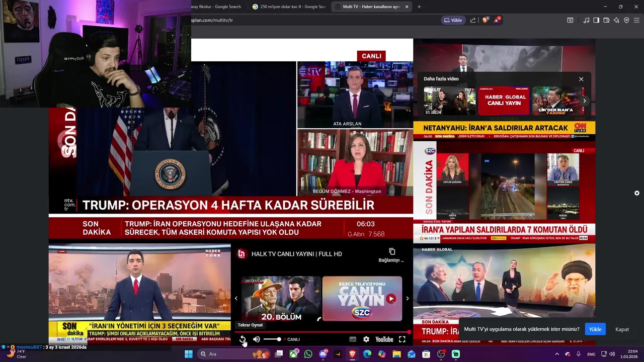Viewport: 644px width, 362px height.
Task: Open Microsoft Store from the taskbar
Action: coord(426,354)
